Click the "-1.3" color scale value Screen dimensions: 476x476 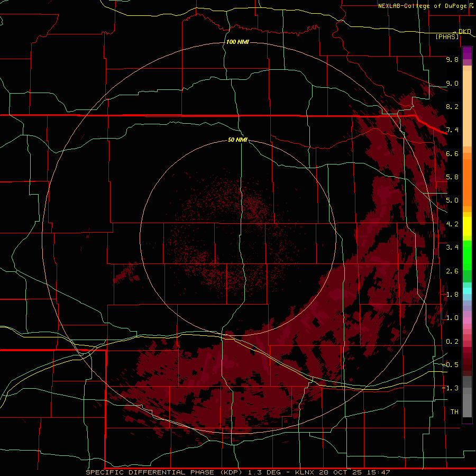coord(451,388)
